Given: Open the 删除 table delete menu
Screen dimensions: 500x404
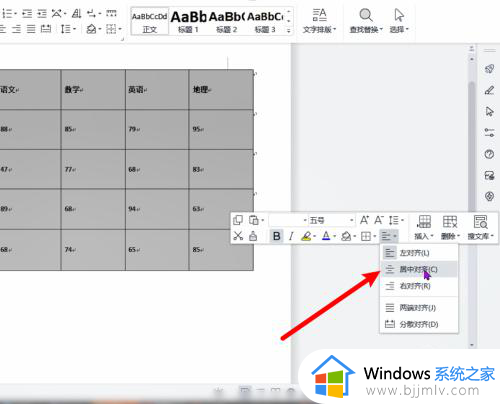Looking at the screenshot, I should click(x=450, y=227).
